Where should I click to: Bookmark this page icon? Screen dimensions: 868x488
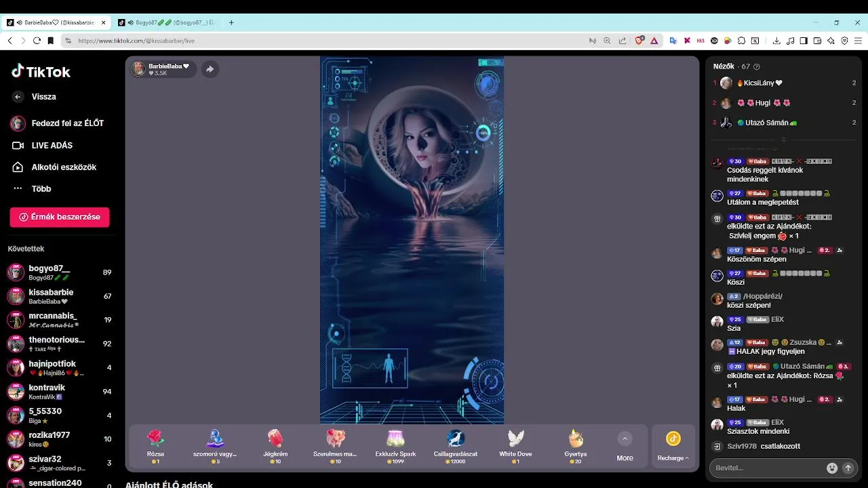click(50, 41)
